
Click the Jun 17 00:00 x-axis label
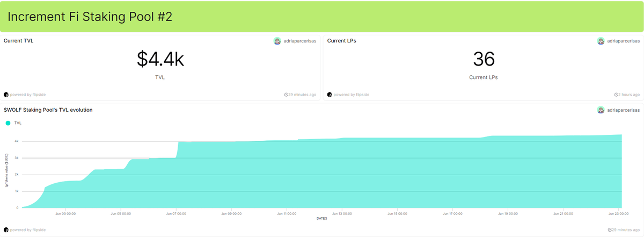point(453,213)
